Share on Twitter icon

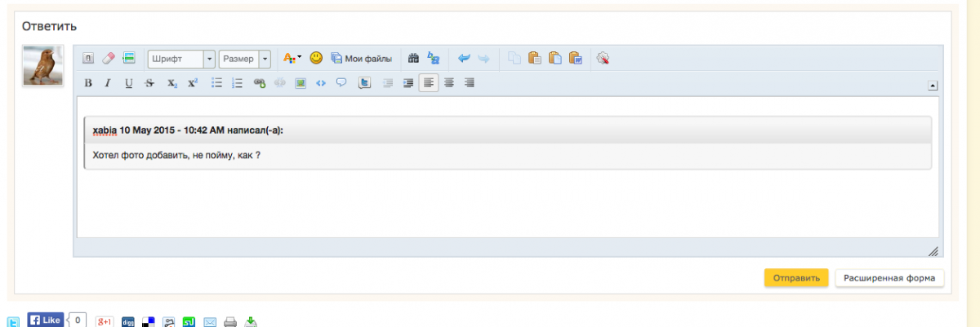click(x=14, y=321)
